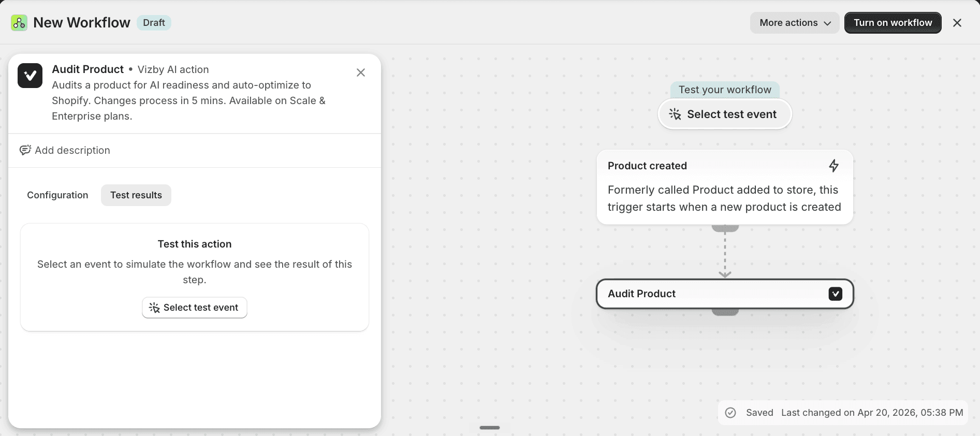Select the Test results tab
This screenshot has width=980, height=436.
coord(136,195)
